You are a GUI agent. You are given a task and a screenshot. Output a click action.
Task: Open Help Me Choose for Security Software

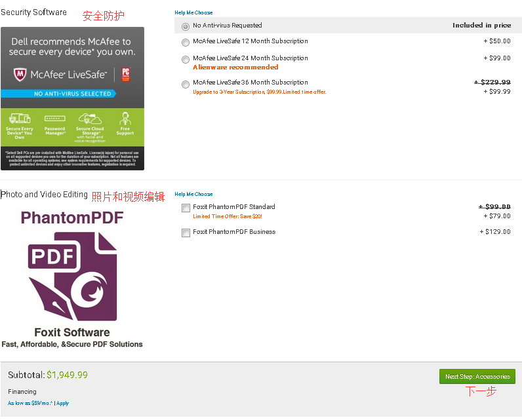click(193, 12)
